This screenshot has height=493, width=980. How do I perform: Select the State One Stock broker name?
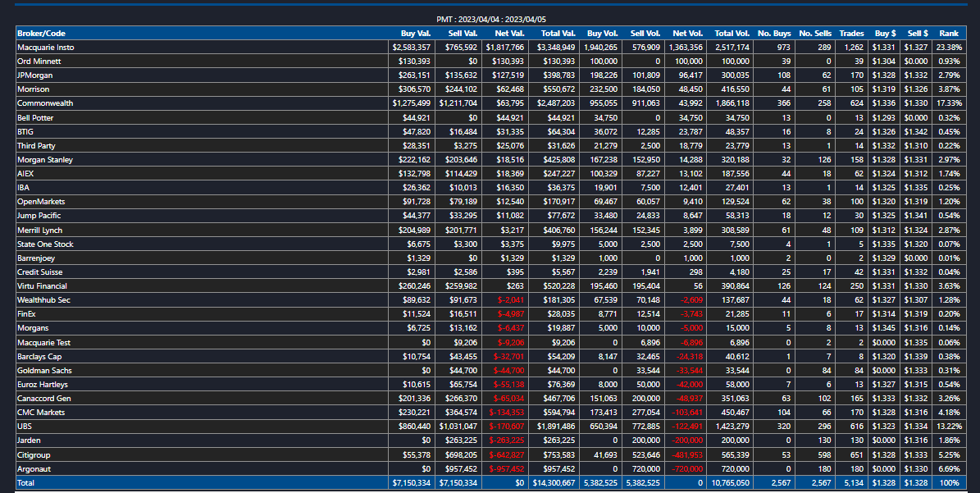45,244
